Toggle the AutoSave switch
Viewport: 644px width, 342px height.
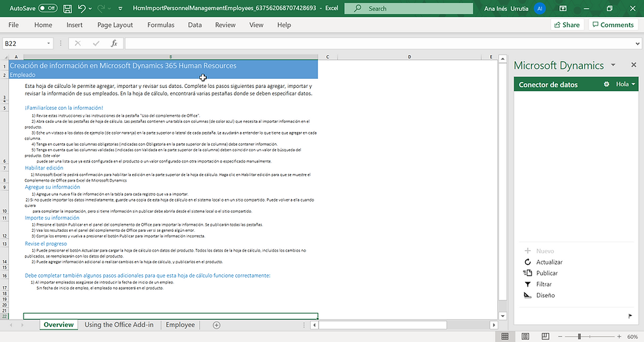pos(47,8)
